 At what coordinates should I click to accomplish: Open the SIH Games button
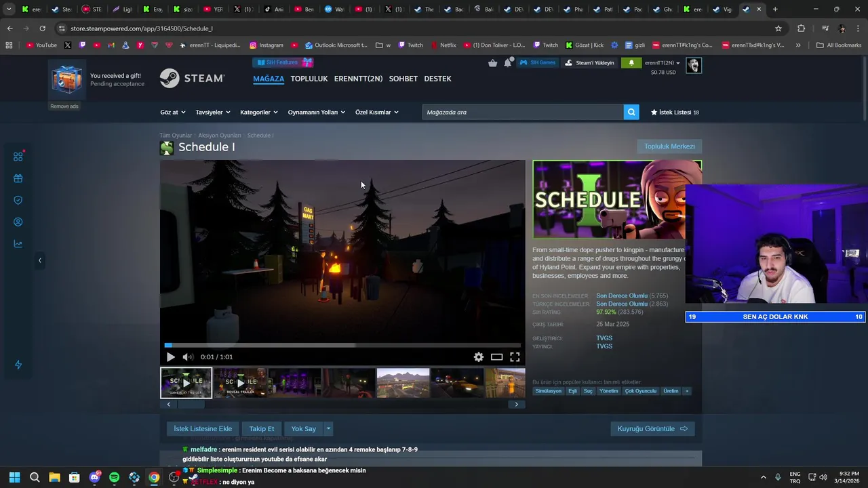point(538,62)
